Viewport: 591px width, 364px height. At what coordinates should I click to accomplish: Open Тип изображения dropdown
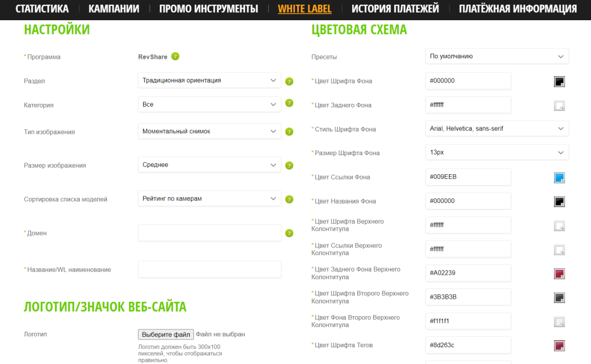pos(210,131)
